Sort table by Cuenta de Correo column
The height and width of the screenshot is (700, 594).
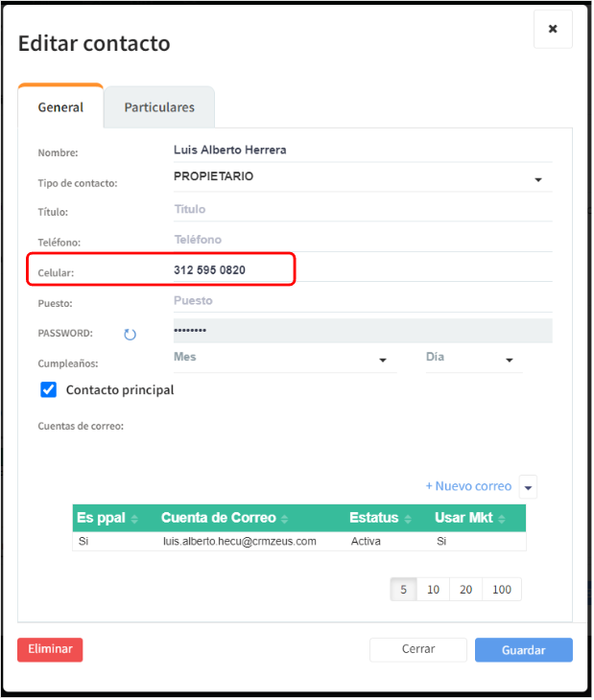click(225, 518)
